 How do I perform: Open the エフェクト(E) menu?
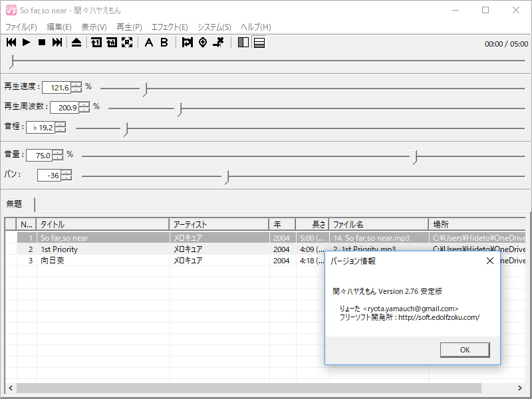[x=170, y=27]
